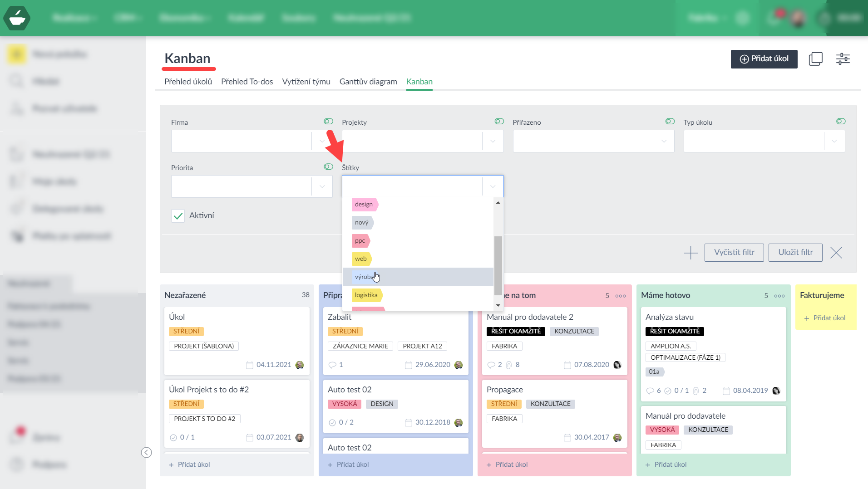The height and width of the screenshot is (489, 868).
Task: Expand the Přiřazeno dropdown
Action: [664, 141]
